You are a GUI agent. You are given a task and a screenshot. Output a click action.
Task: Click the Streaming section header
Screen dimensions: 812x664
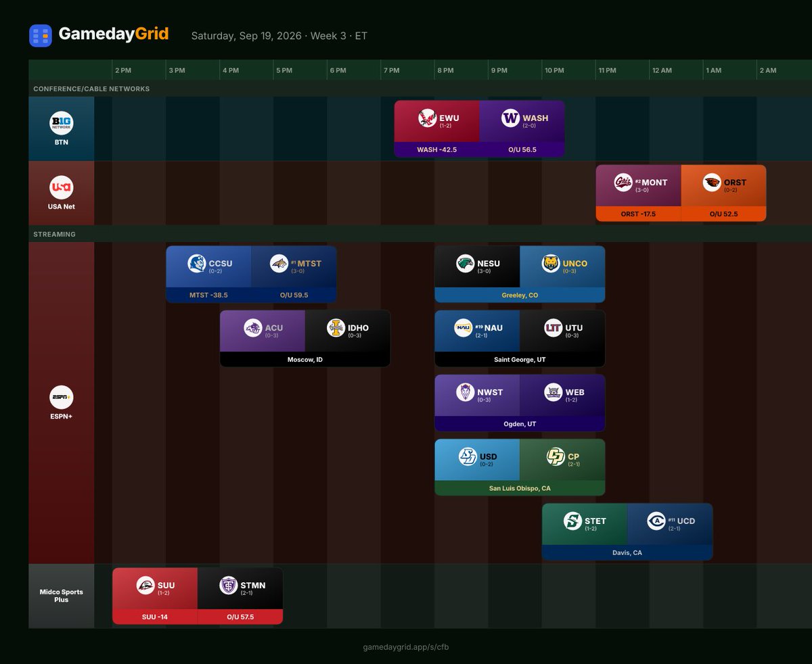pyautogui.click(x=55, y=234)
